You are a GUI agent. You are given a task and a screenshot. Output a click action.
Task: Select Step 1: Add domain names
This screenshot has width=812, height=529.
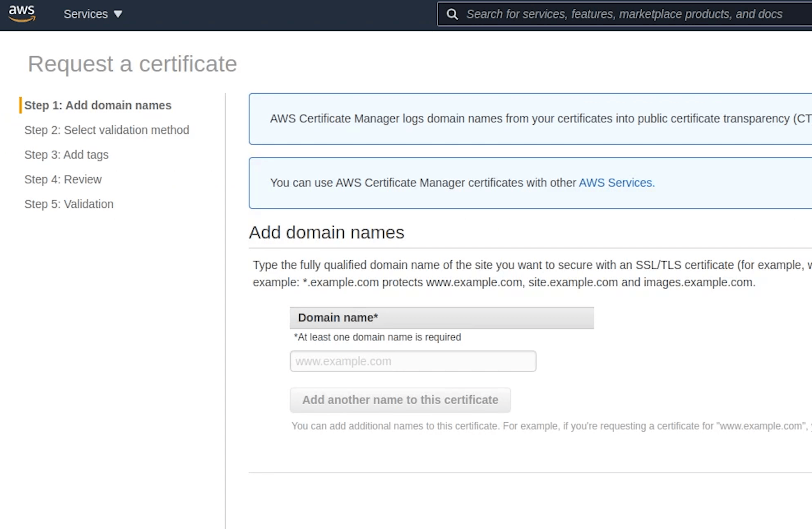pos(97,105)
